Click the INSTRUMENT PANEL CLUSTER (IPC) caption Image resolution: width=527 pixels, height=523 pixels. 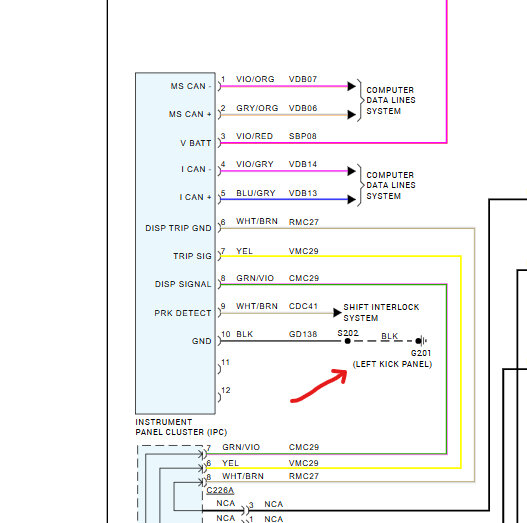[x=181, y=427]
